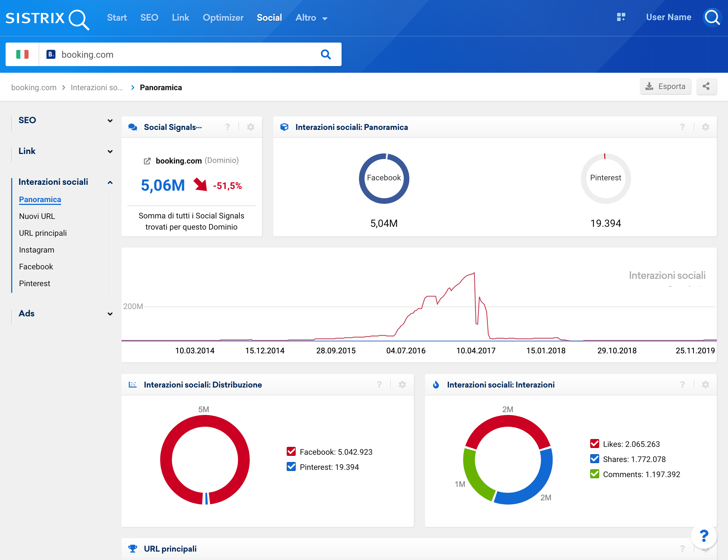Select Pinterest in the sidebar
The image size is (728, 560).
click(x=35, y=284)
